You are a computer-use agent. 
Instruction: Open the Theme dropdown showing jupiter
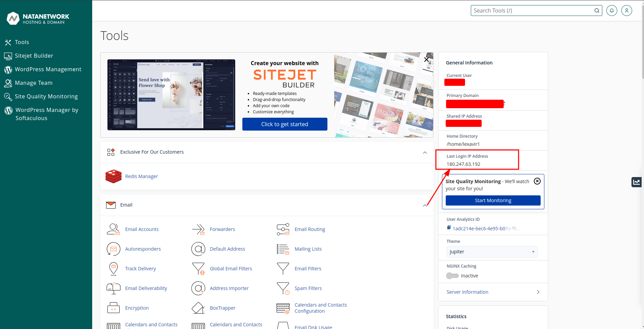click(x=492, y=252)
